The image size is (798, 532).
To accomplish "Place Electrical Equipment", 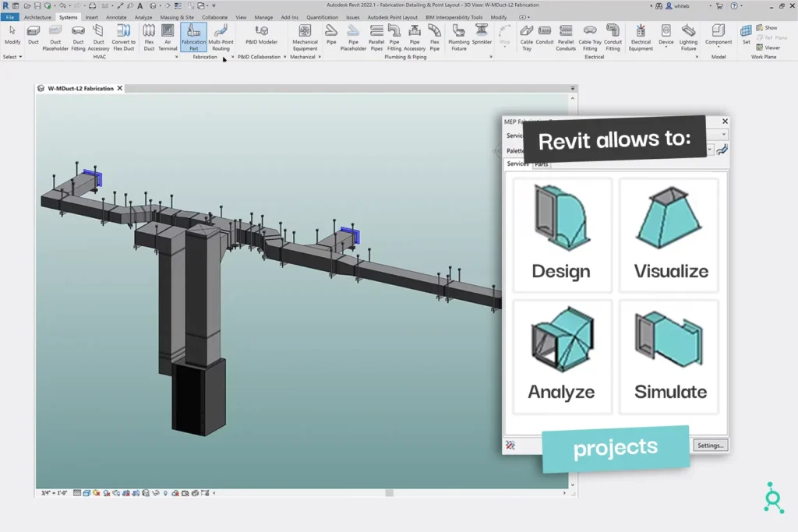I will (x=641, y=37).
